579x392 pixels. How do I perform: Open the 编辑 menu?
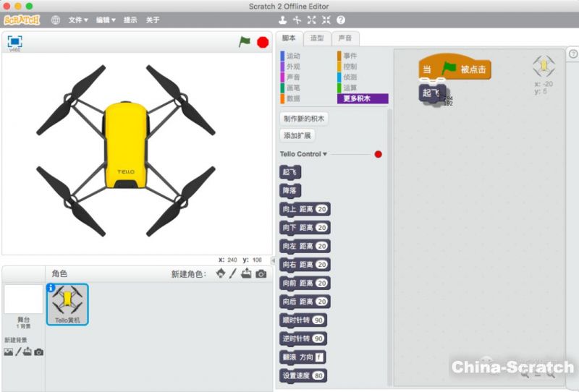click(106, 20)
